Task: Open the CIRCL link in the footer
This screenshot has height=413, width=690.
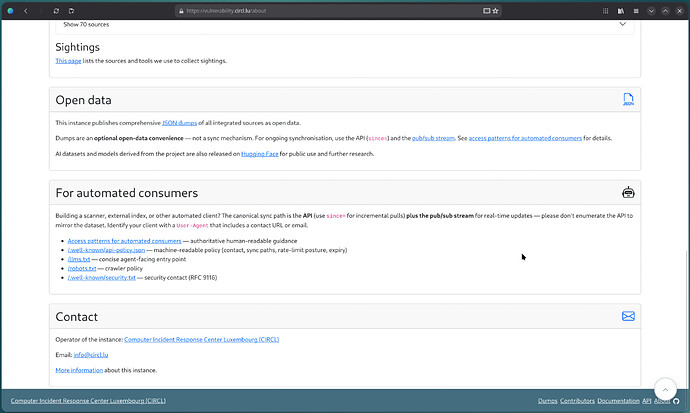Action: pos(88,401)
